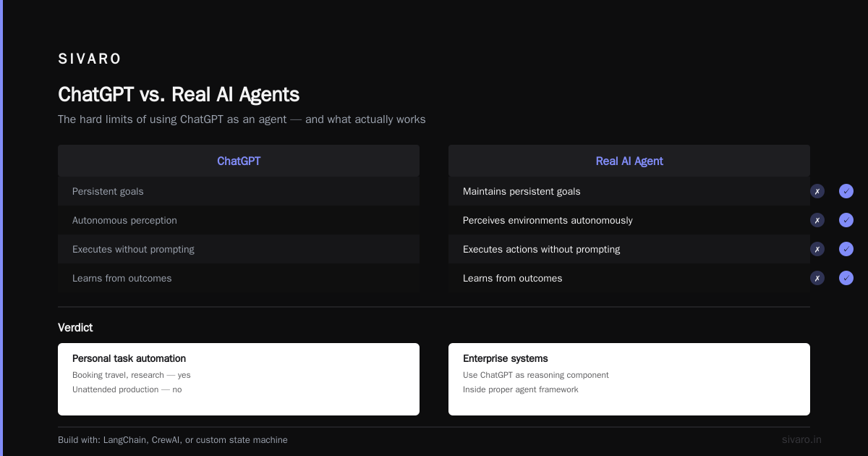Select Learns from outcomes in the Real AI Agent column

(x=629, y=278)
